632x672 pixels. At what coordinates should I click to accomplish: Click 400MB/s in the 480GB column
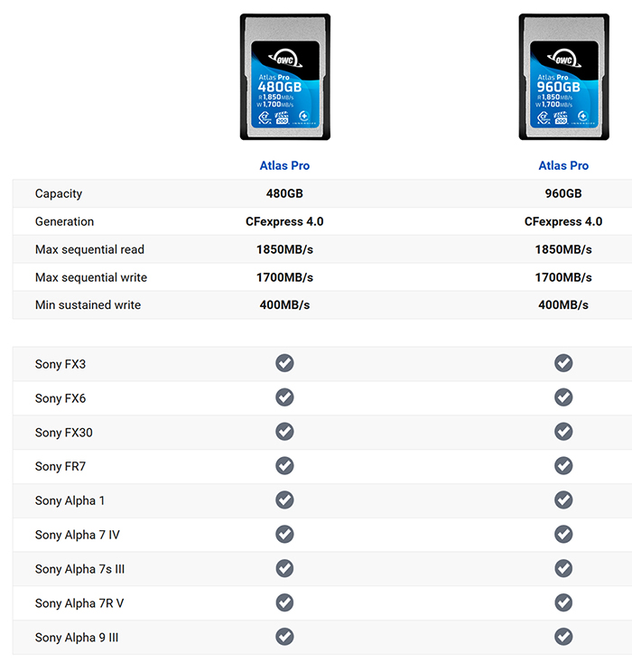click(284, 304)
